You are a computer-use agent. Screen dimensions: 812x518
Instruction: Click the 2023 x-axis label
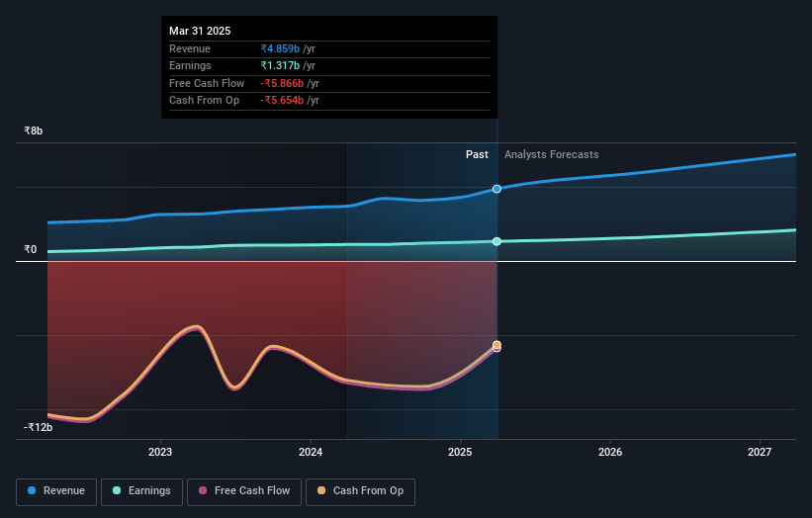160,452
